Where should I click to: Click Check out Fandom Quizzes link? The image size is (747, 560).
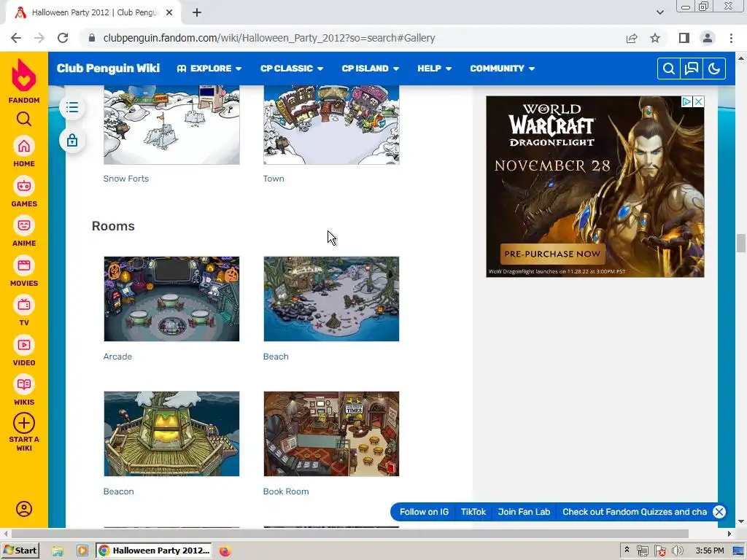[x=635, y=512]
